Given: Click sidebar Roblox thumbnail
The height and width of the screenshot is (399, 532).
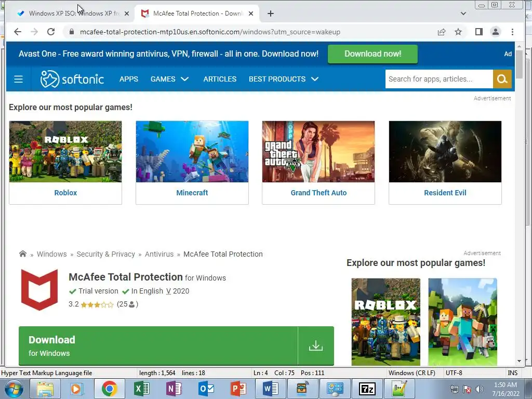Looking at the screenshot, I should (x=386, y=322).
